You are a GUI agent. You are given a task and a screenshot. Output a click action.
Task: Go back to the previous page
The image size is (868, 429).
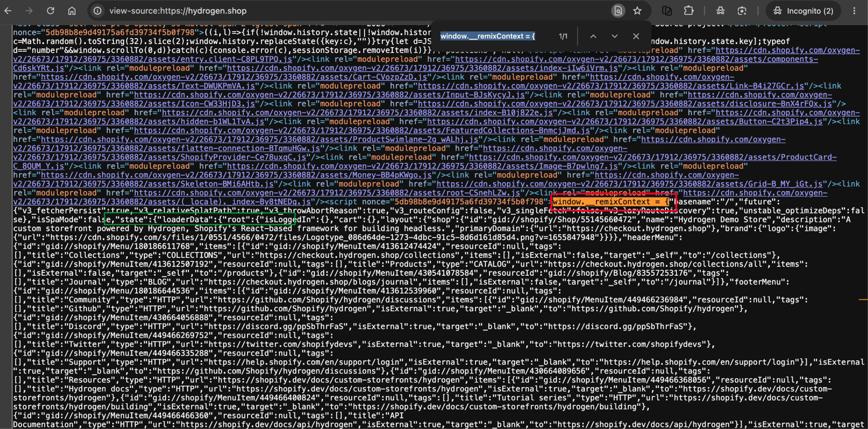8,11
